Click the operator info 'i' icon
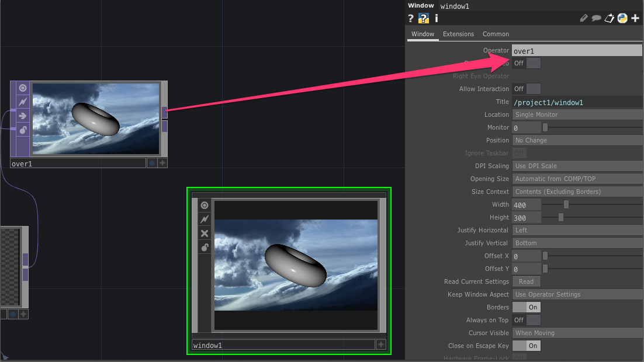The width and height of the screenshot is (644, 362). tap(436, 18)
